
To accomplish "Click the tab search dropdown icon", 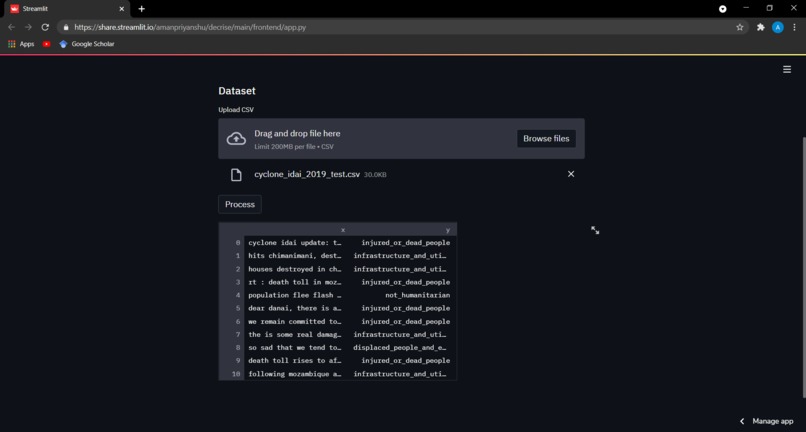I will 723,9.
